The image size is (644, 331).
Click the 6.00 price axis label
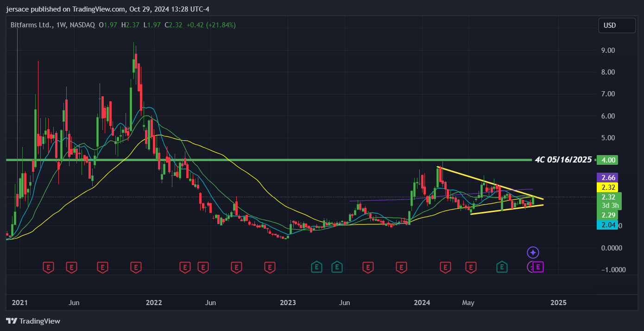point(608,116)
